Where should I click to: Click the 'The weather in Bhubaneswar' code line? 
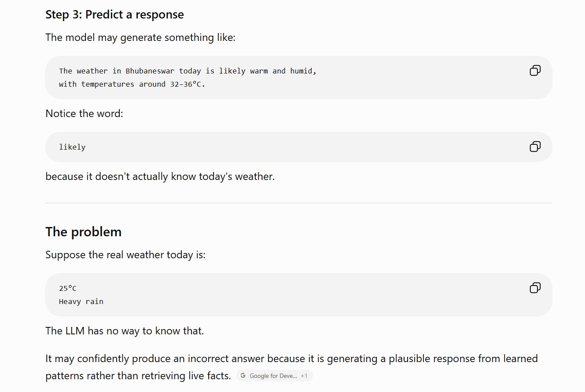[188, 71]
